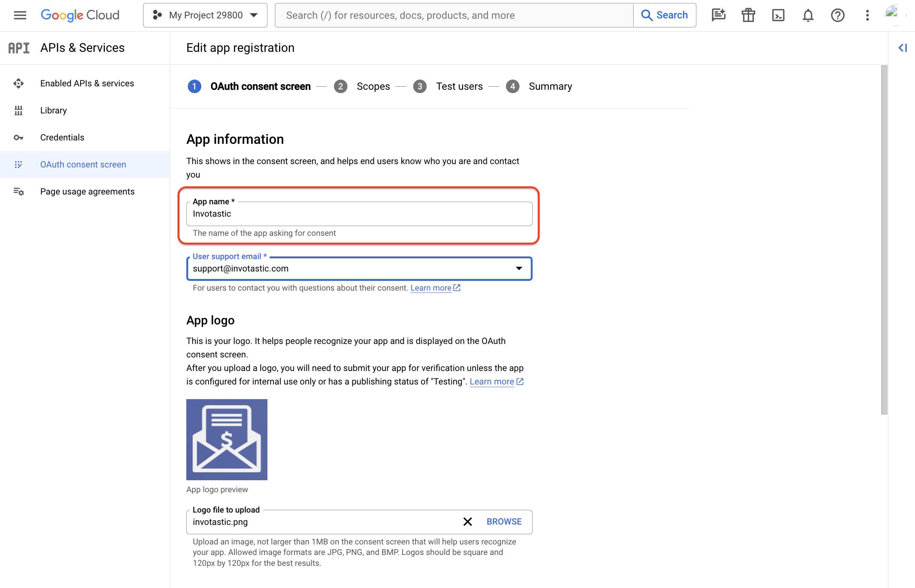
Task: Select OAuth consent screen in sidebar
Action: (85, 164)
